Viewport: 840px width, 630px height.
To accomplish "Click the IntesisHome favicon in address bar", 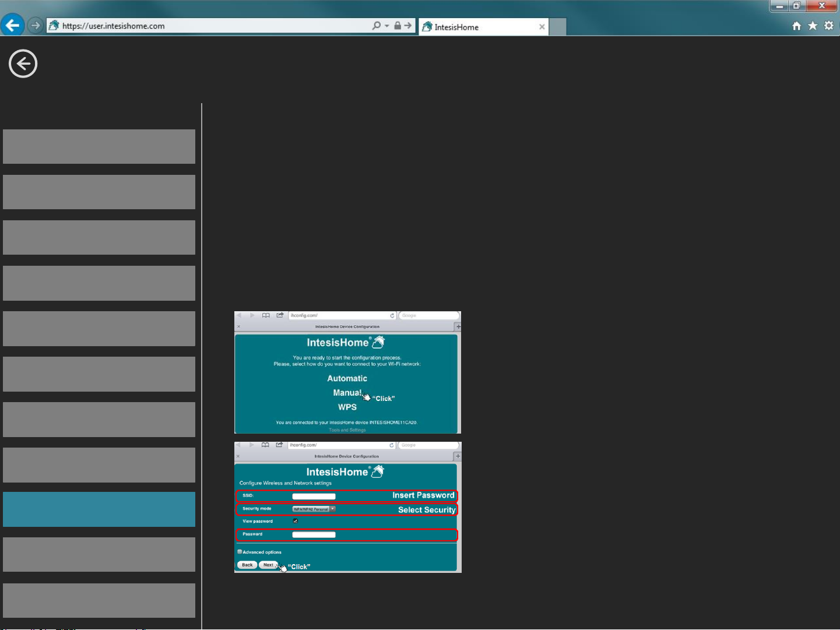I will tap(54, 26).
